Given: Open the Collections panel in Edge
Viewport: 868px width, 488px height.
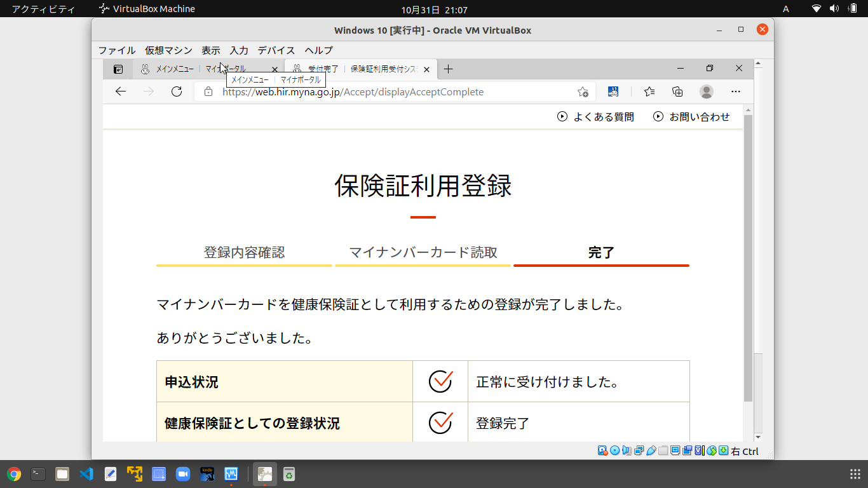Looking at the screenshot, I should (x=677, y=91).
